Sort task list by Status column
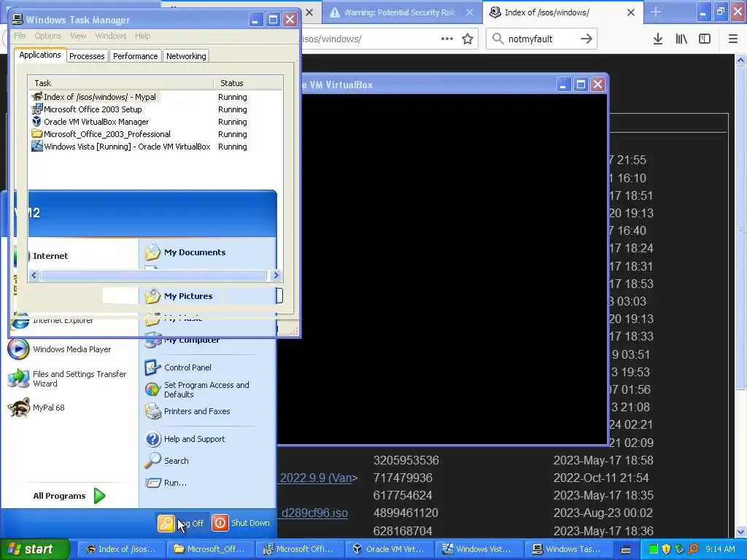747x560 pixels. [248, 83]
